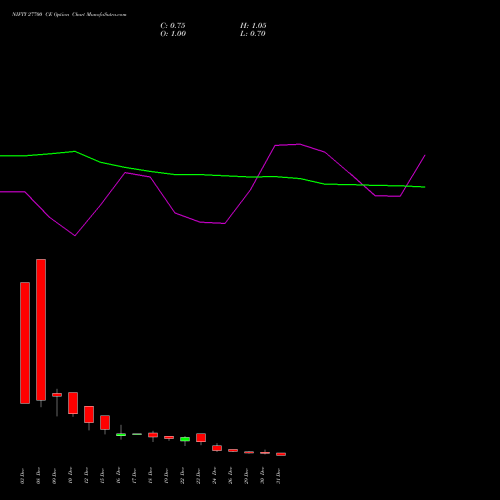500x500 pixels.
Task: Select the red candlestick above 02 Dec
Action: 25,343
